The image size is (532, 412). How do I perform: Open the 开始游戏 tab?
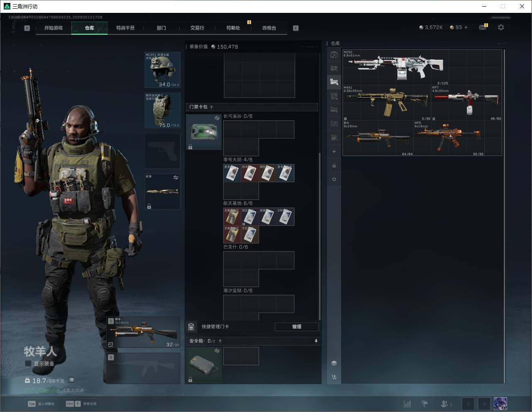[x=54, y=28]
